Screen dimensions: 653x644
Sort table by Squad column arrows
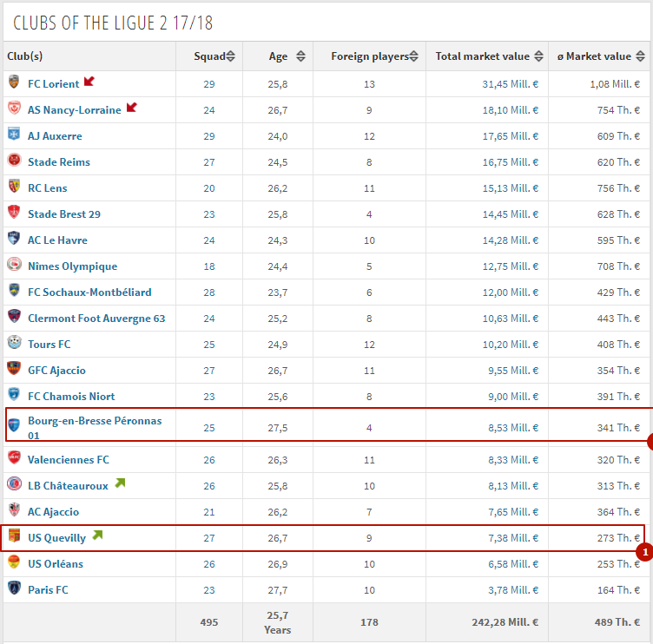click(231, 56)
